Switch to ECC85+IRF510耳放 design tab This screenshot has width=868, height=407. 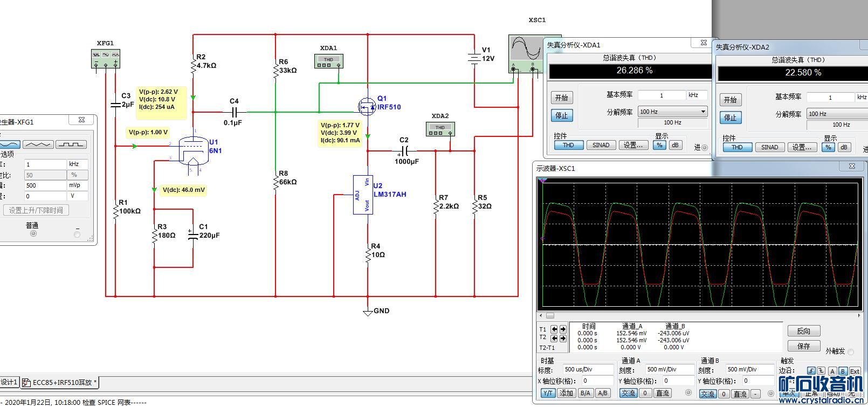pyautogui.click(x=60, y=383)
